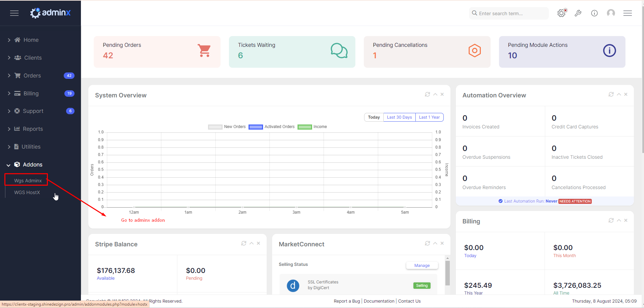This screenshot has height=308, width=644.
Task: Refresh the System Overview widget
Action: 427,94
